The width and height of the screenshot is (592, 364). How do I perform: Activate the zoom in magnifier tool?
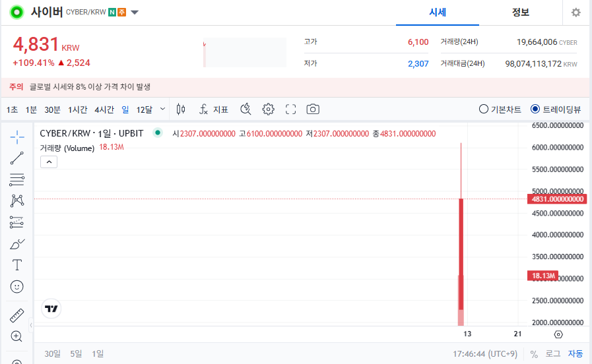point(16,336)
